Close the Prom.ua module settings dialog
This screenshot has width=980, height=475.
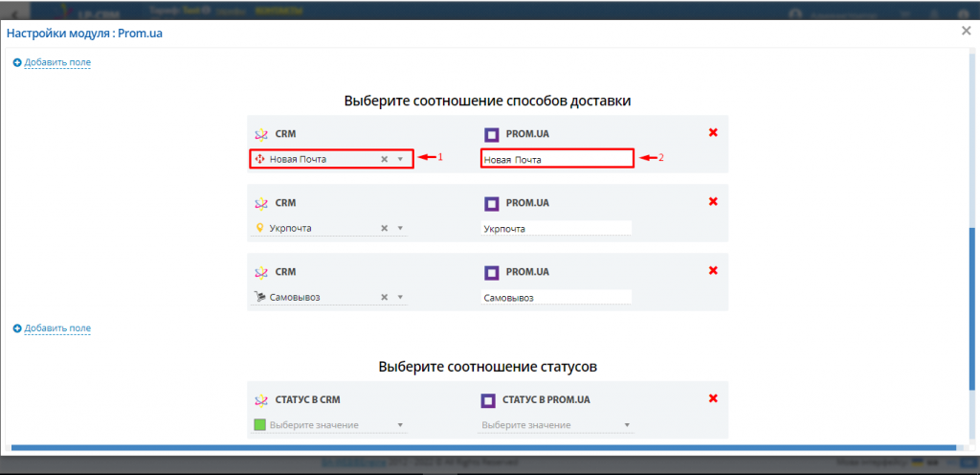click(966, 32)
